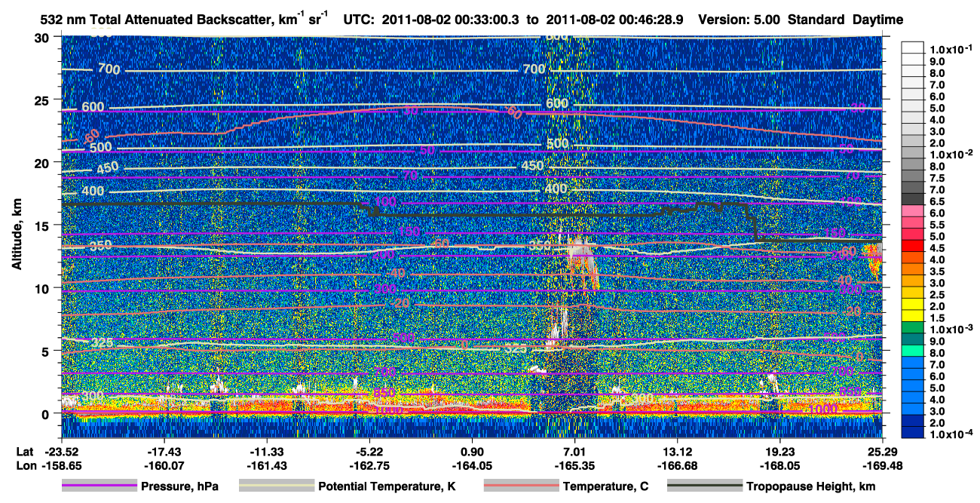Viewport: 980px width, 503px height.
Task: Click the 'Potential Temperature, K' legend label
Action: tap(387, 487)
